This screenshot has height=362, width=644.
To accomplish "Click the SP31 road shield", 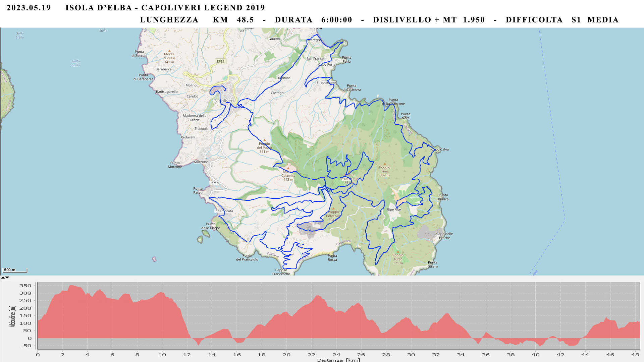I will pos(220,61).
